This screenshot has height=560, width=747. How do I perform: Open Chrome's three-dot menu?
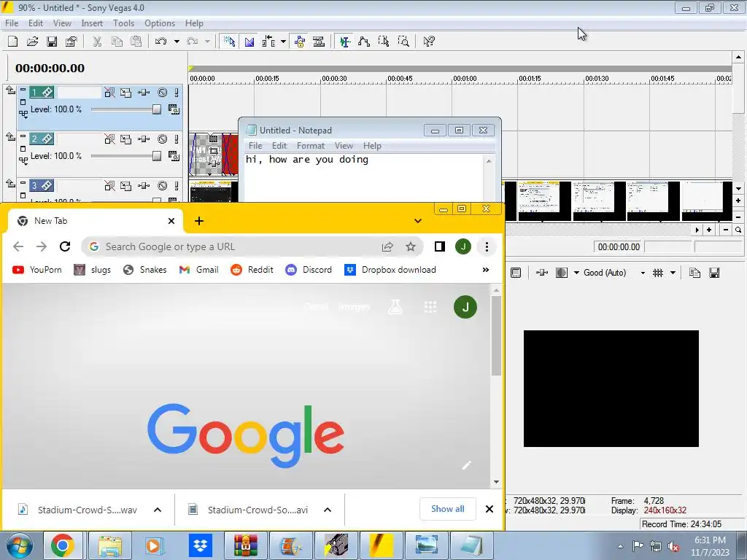coord(487,246)
